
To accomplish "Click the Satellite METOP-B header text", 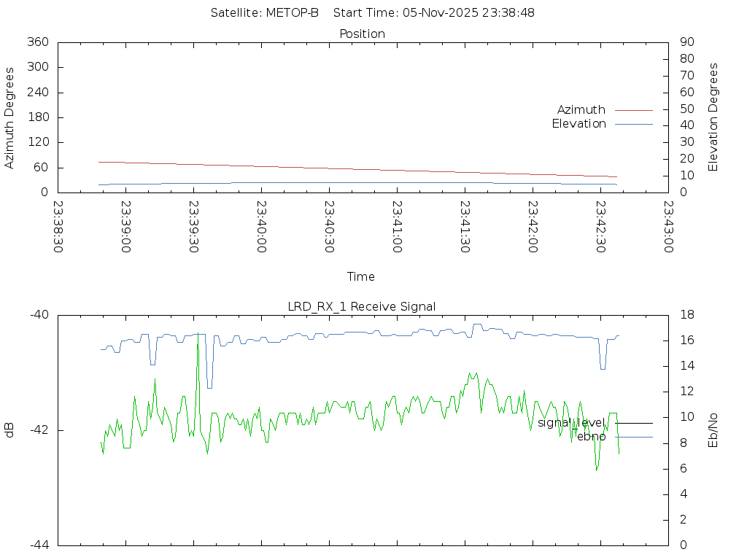I will (x=265, y=13).
